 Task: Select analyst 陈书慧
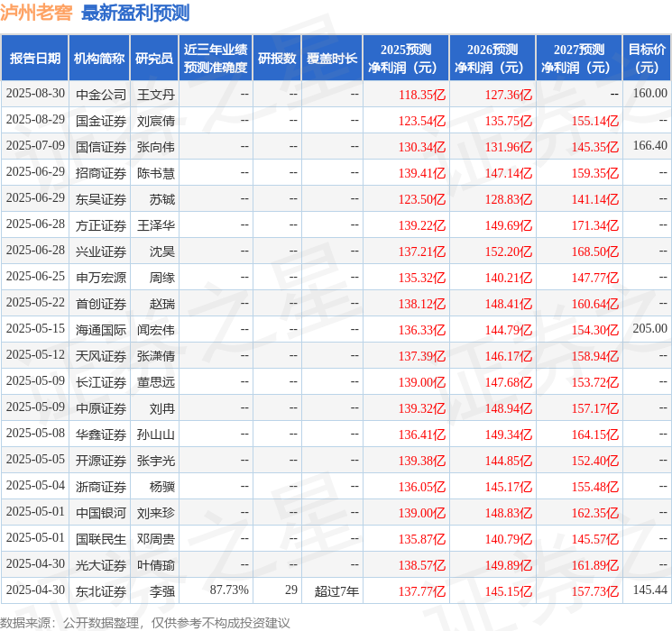[x=156, y=173]
